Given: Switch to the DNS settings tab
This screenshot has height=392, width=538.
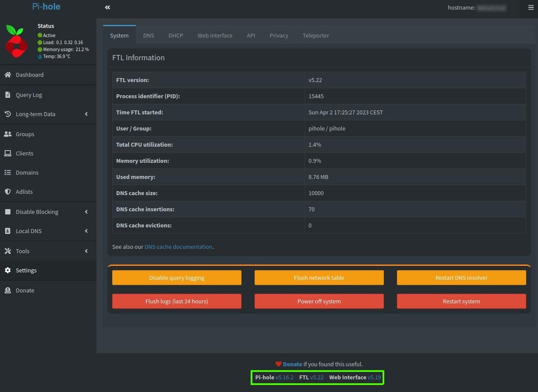Looking at the screenshot, I should tap(148, 35).
